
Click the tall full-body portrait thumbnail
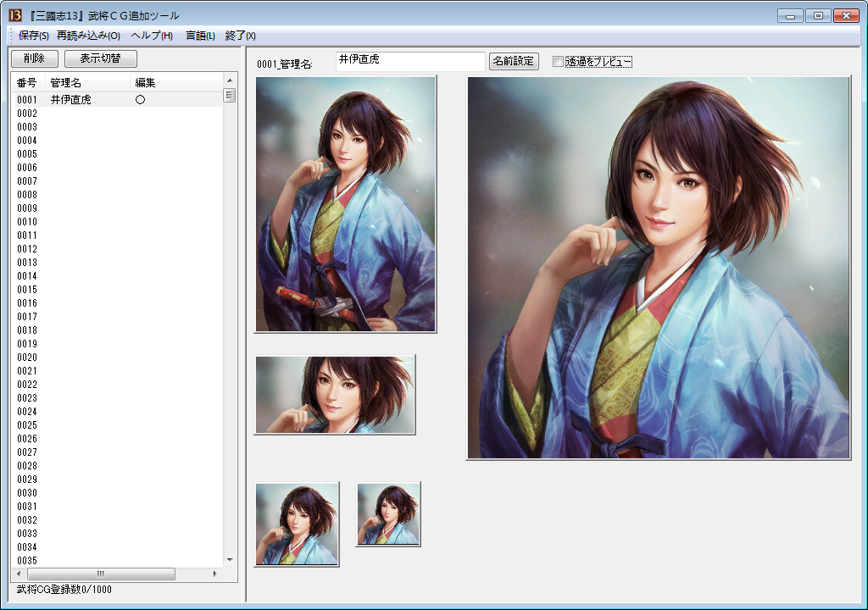tap(346, 204)
